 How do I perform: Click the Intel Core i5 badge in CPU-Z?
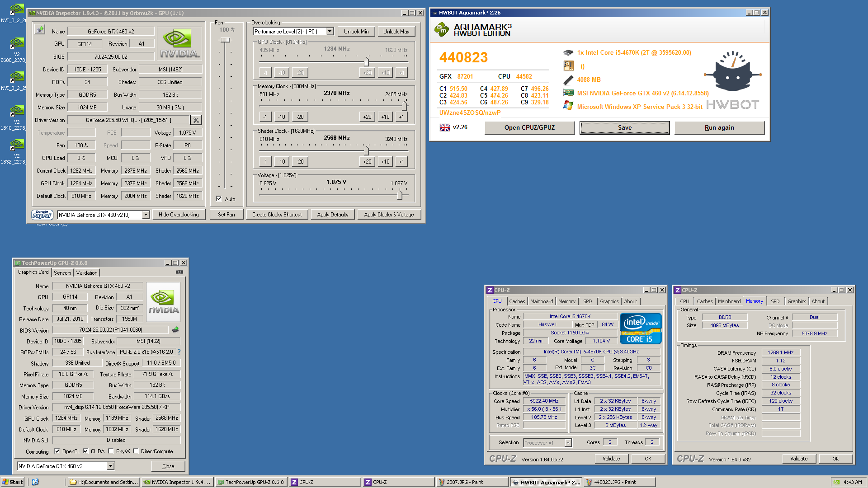[x=641, y=328]
